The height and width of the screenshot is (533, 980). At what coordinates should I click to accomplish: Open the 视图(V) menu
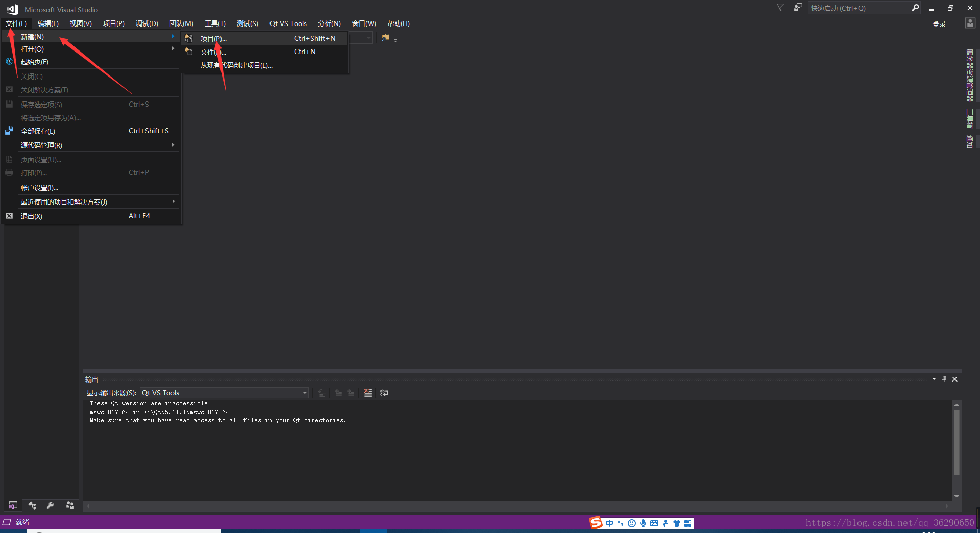coord(81,23)
